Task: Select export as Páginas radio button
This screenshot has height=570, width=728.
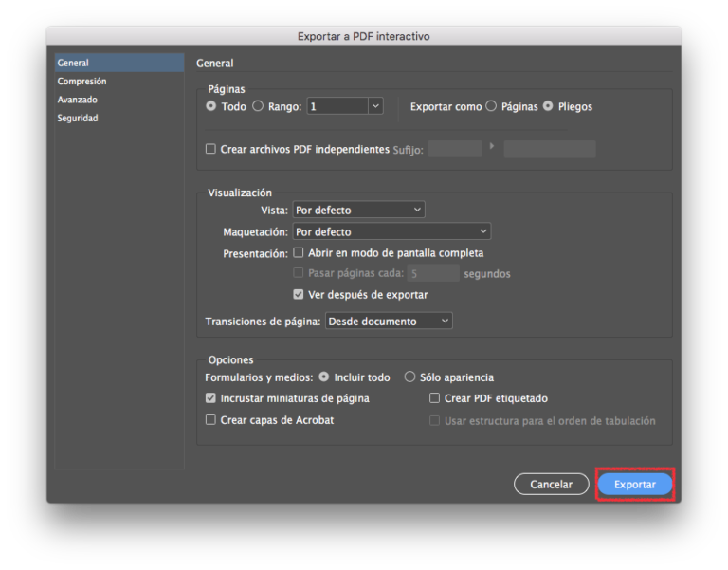Action: pyautogui.click(x=491, y=106)
